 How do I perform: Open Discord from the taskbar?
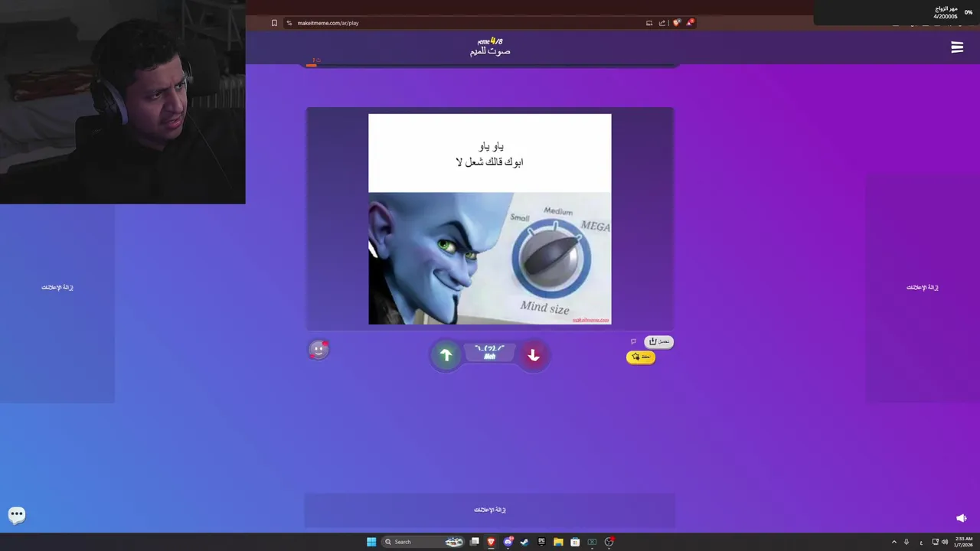[508, 542]
